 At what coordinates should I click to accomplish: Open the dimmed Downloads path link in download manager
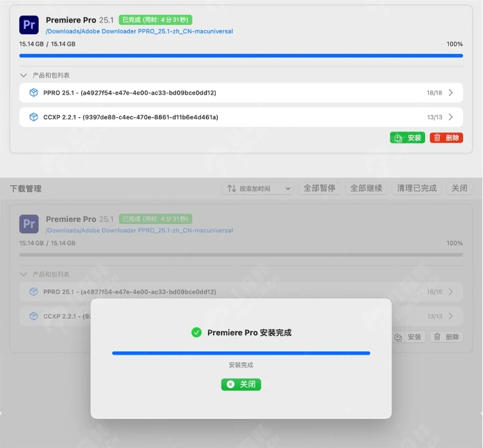click(x=139, y=230)
